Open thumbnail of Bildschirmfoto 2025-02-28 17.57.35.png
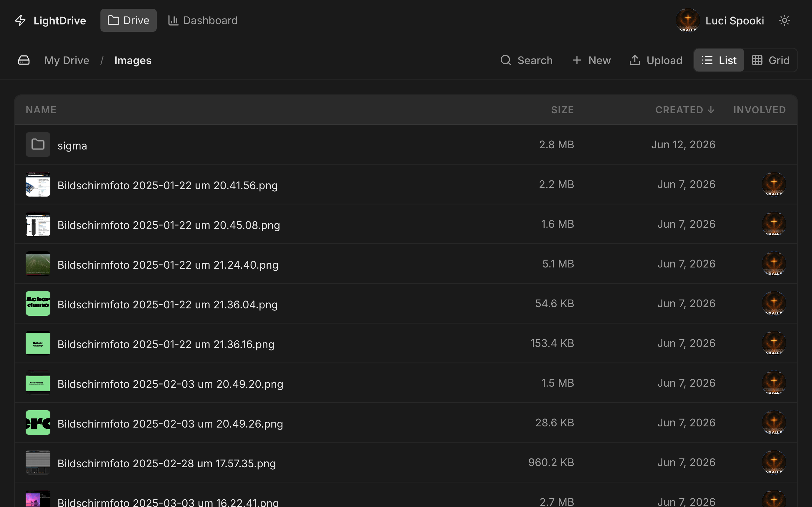The height and width of the screenshot is (507, 812). click(38, 462)
